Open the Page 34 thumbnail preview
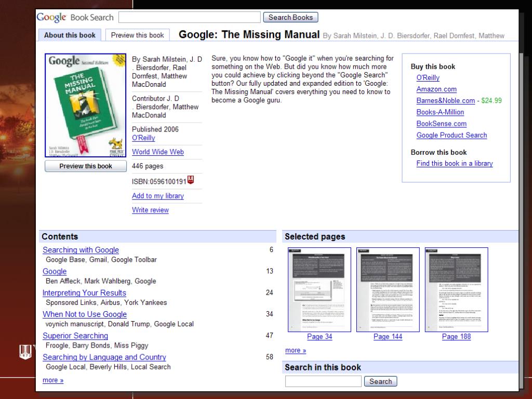This screenshot has width=532, height=399. click(320, 289)
